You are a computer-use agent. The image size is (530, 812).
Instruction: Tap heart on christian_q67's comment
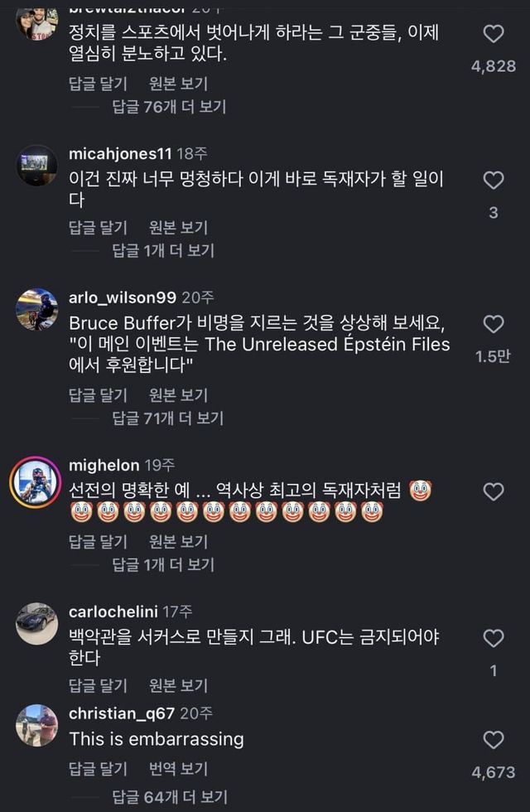click(494, 740)
